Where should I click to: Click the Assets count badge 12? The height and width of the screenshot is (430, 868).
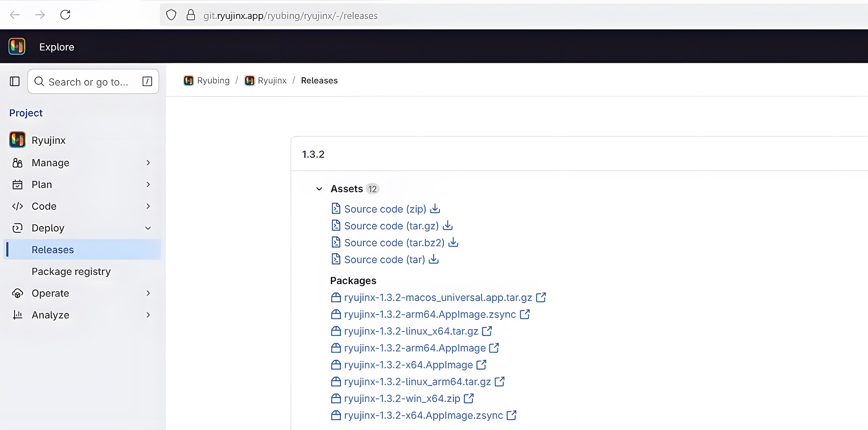[x=372, y=189]
